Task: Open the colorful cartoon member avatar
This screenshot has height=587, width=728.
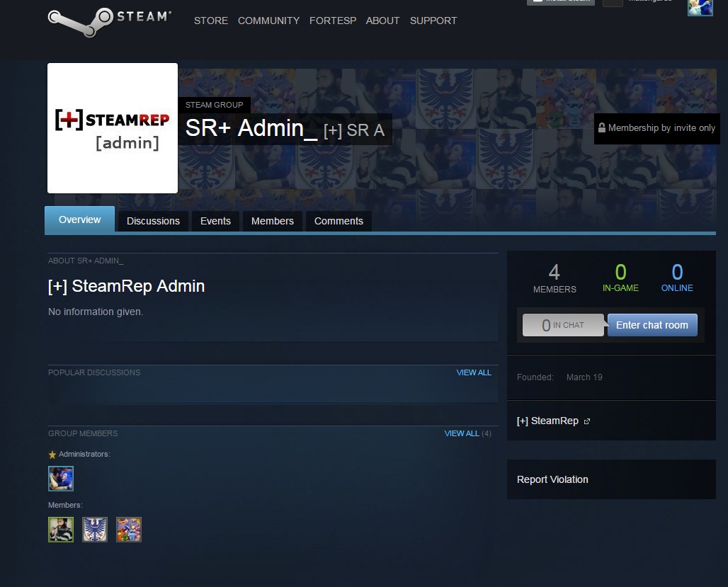Action: pos(129,530)
